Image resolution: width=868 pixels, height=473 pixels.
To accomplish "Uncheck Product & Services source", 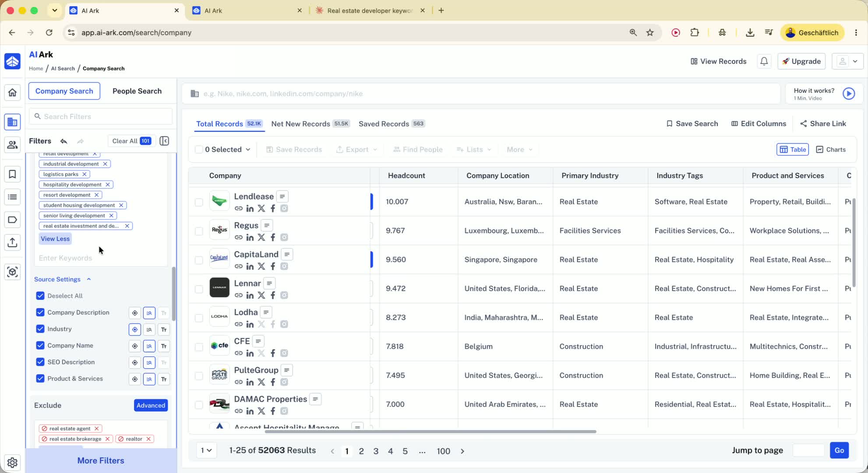I will [x=40, y=378].
